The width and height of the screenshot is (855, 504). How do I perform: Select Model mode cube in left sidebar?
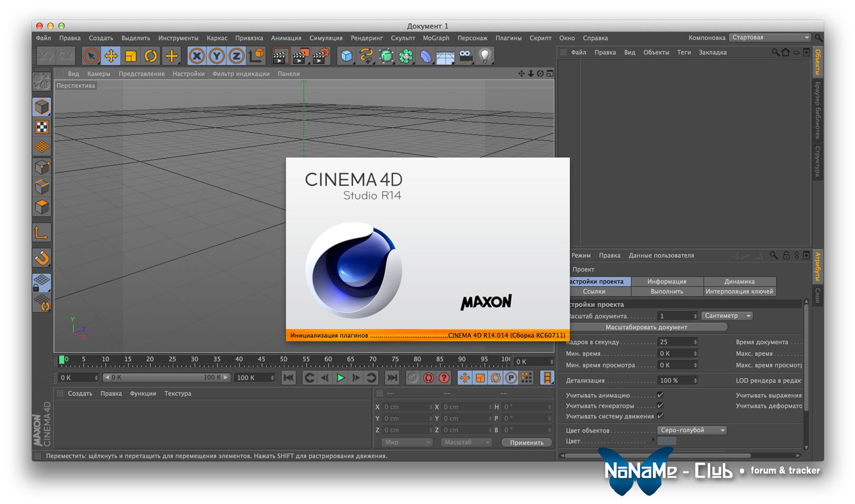pyautogui.click(x=42, y=107)
